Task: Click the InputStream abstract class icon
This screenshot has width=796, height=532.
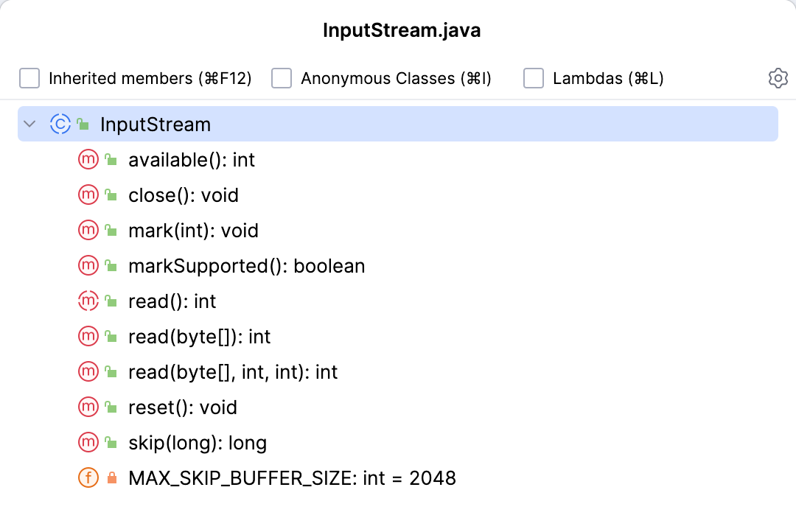Action: [x=60, y=125]
